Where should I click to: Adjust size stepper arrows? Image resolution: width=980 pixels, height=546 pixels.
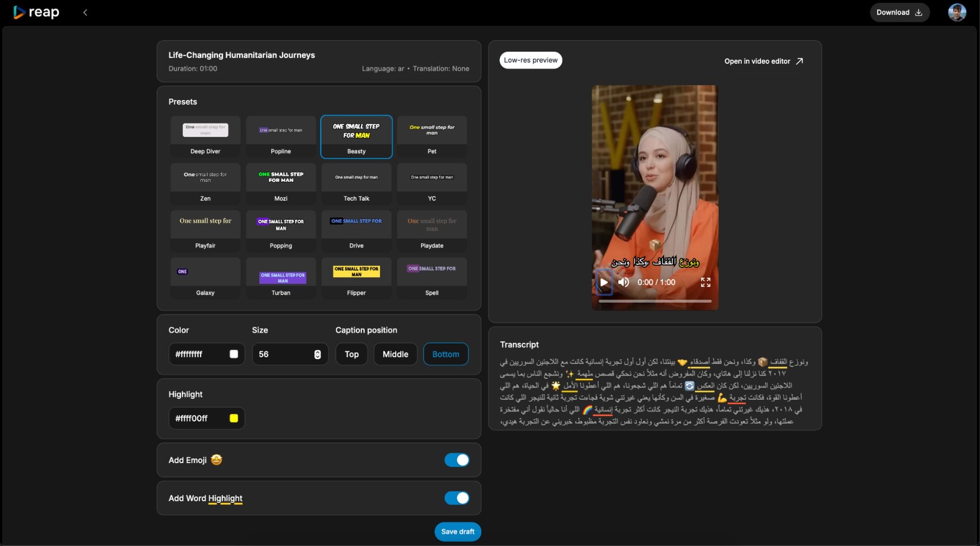318,354
